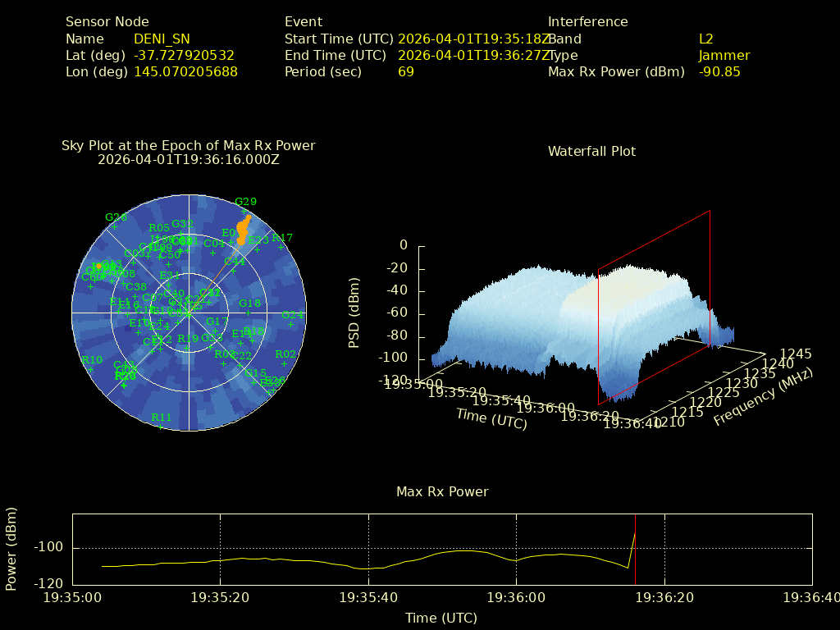Click the 1245 MHz frequency axis label

tap(796, 354)
